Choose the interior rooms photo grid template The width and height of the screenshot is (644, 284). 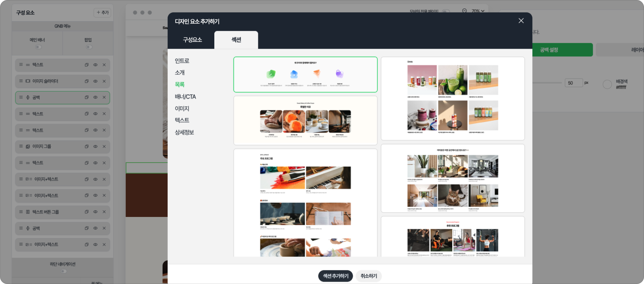[452, 178]
